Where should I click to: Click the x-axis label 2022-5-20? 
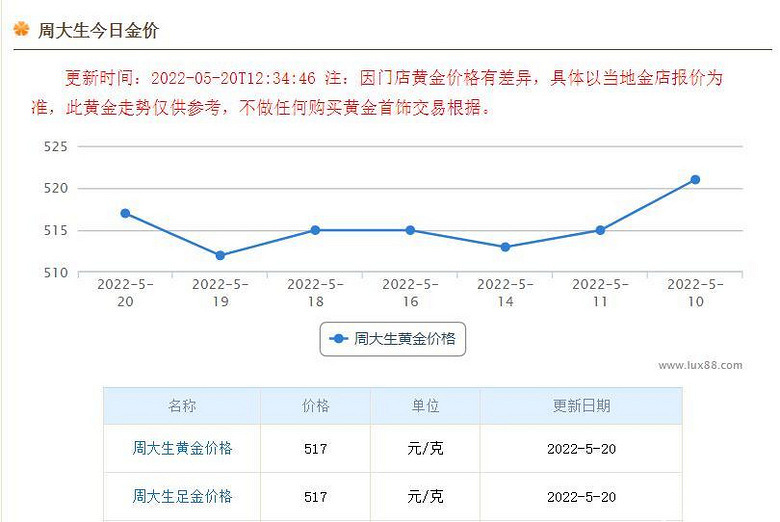tap(125, 293)
